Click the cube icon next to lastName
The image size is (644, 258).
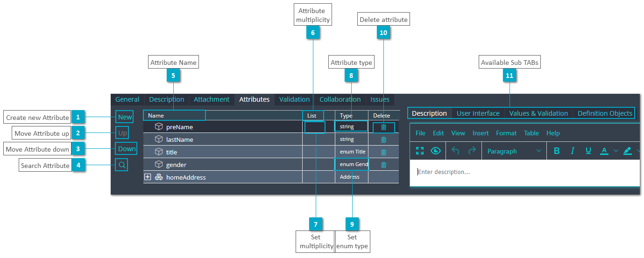pyautogui.click(x=159, y=139)
